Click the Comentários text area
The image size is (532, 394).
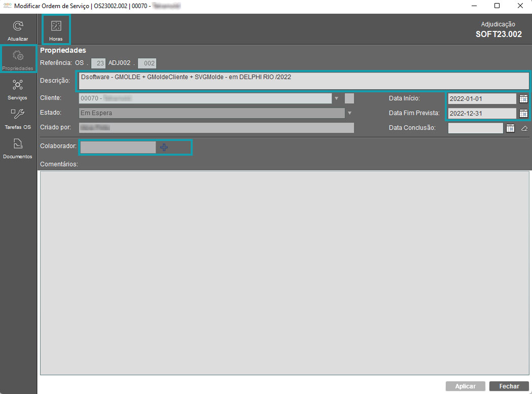click(x=284, y=272)
